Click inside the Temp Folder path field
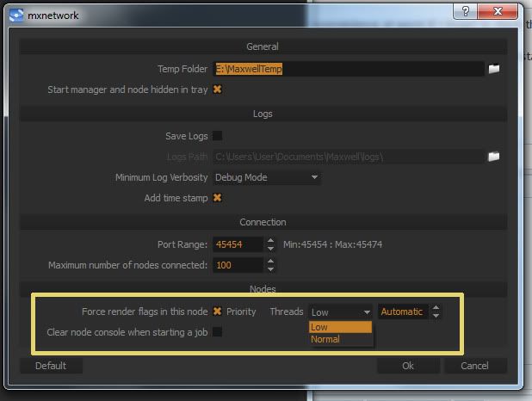Viewport: 532px width, 401px height. click(x=348, y=69)
